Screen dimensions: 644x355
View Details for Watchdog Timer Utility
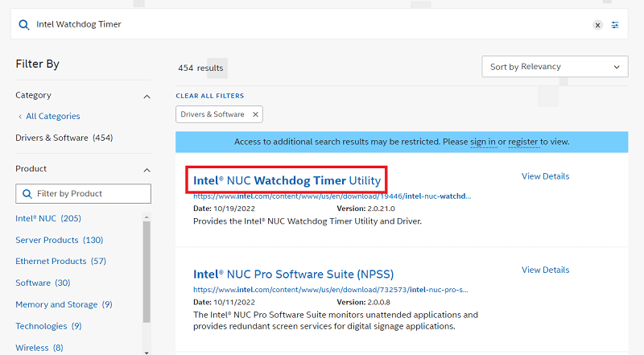pyautogui.click(x=546, y=176)
